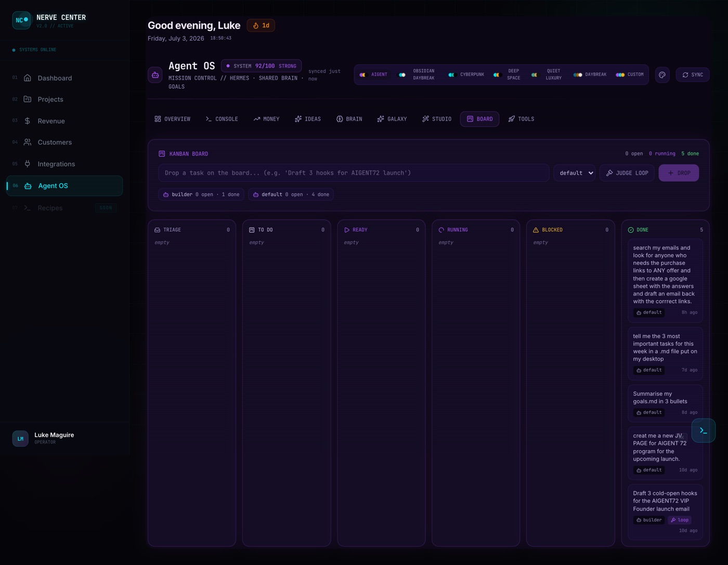Click the To Do column icon
The width and height of the screenshot is (728, 565).
tap(252, 230)
